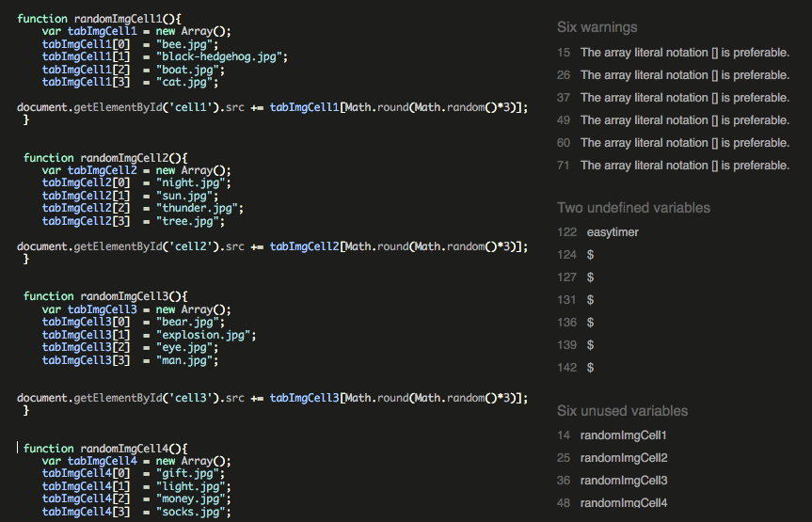Jump to undefined variable easytimer
Viewport: 812px width, 522px height.
pyautogui.click(x=598, y=232)
